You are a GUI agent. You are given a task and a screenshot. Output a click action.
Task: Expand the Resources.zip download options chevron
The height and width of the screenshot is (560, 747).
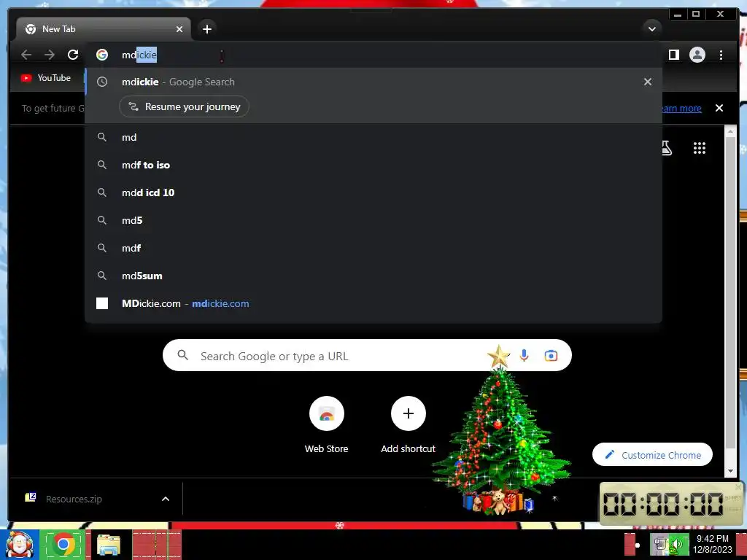coord(166,499)
